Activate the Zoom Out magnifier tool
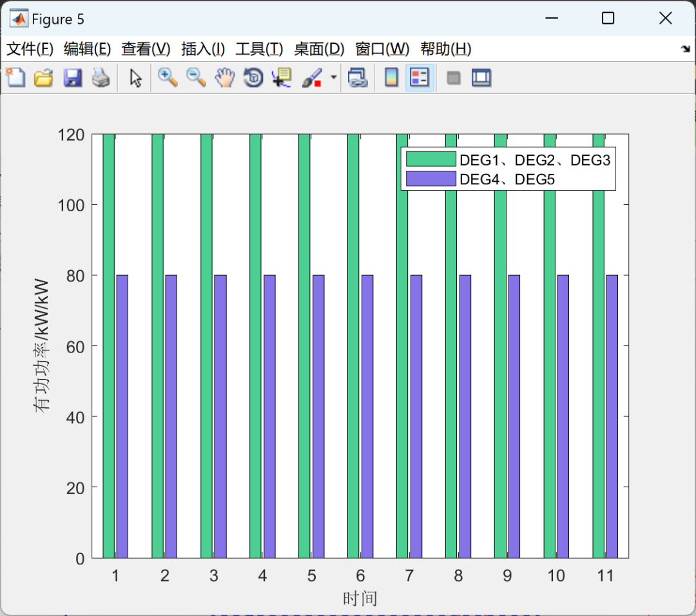The image size is (696, 616). click(x=196, y=78)
